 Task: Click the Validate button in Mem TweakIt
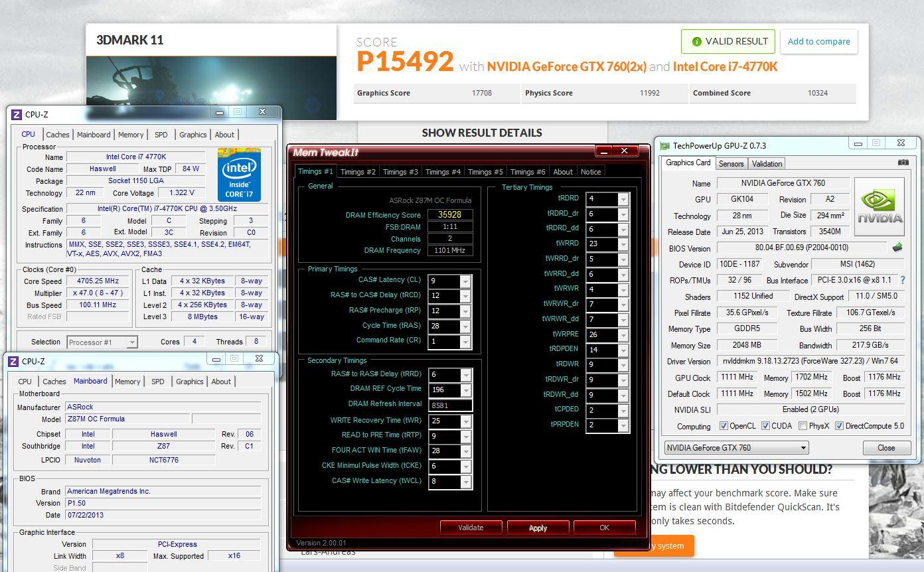(471, 528)
